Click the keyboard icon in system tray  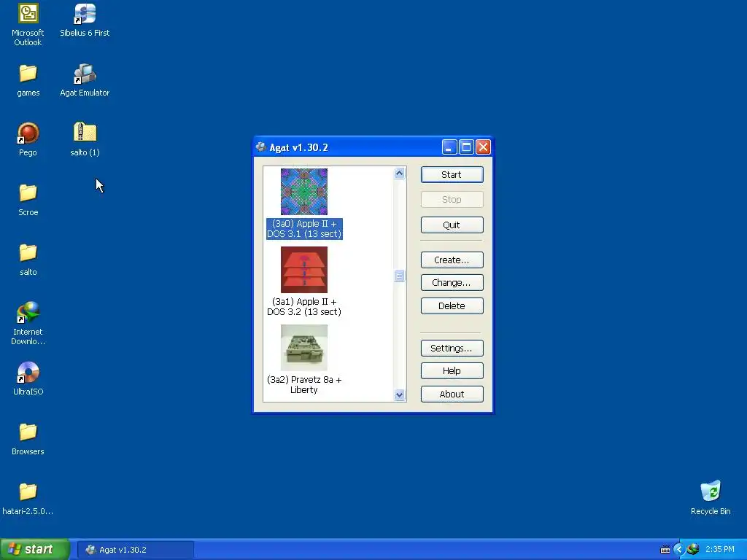pyautogui.click(x=665, y=550)
